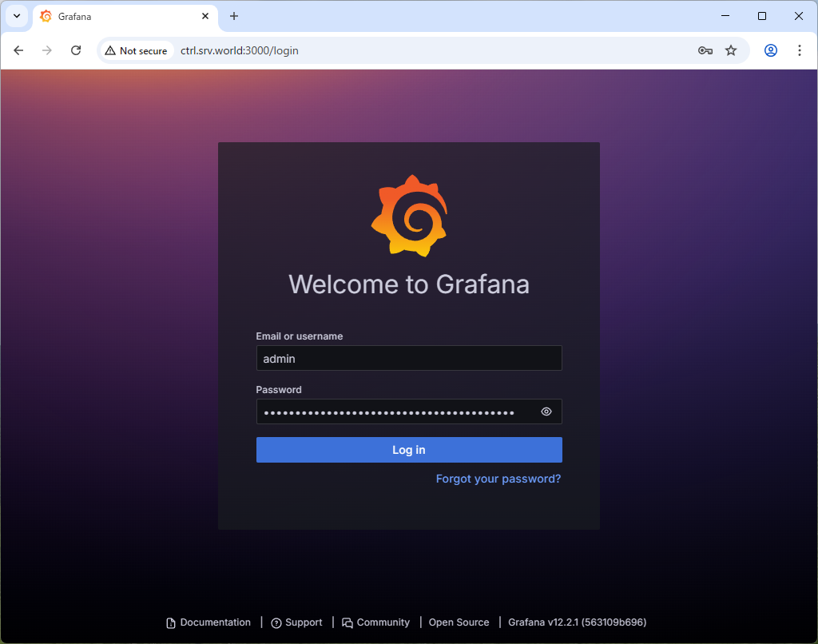818x644 pixels.
Task: Click the browser reload icon
Action: (x=76, y=50)
